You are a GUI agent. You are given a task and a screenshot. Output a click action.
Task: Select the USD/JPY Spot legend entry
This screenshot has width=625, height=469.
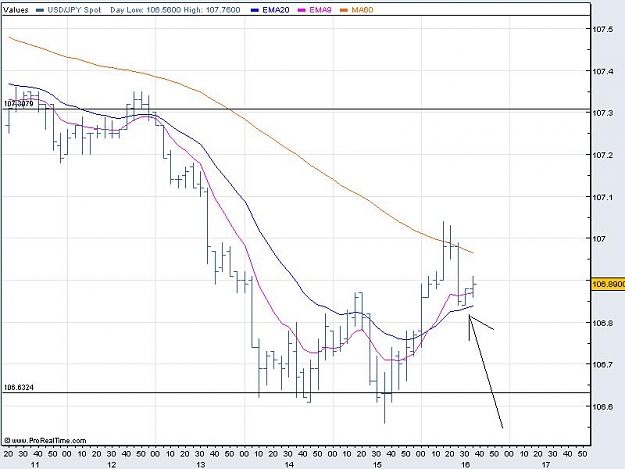point(74,10)
